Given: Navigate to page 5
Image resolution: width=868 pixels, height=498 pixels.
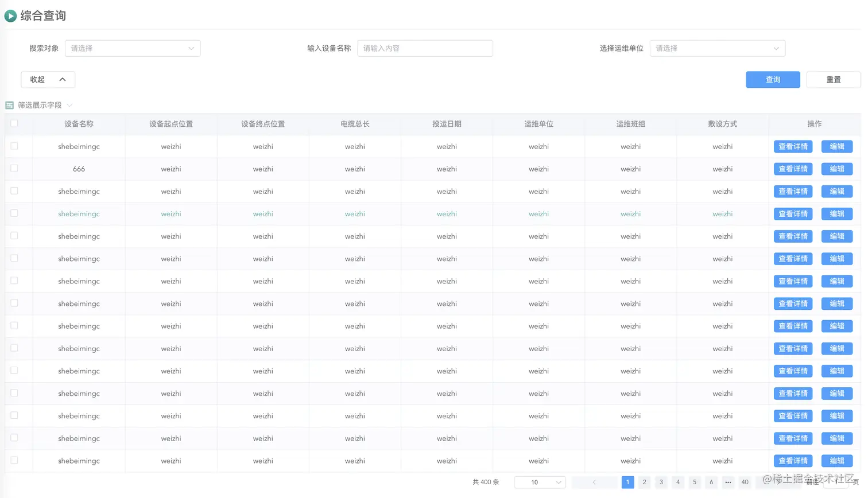Looking at the screenshot, I should (695, 482).
